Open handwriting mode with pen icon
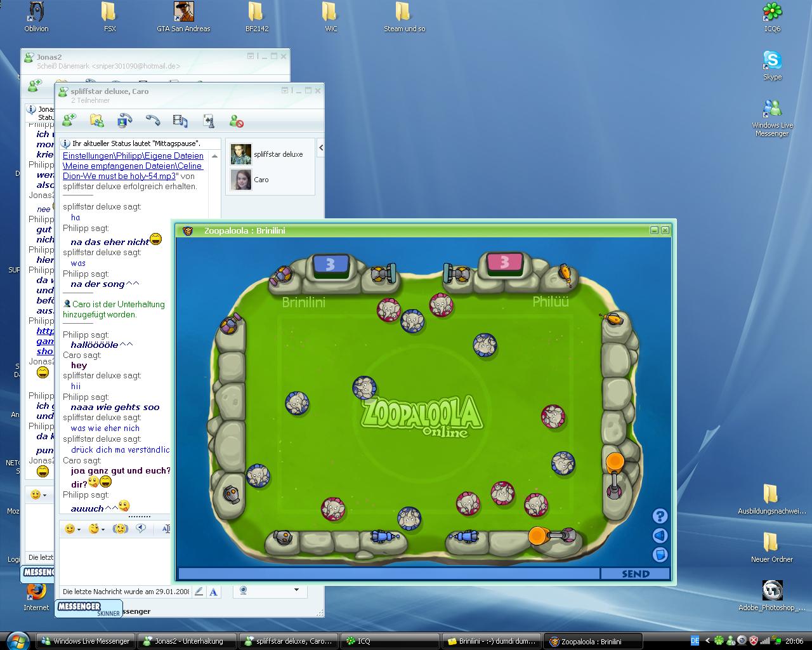Screen dimensions: 812x650 199,591
